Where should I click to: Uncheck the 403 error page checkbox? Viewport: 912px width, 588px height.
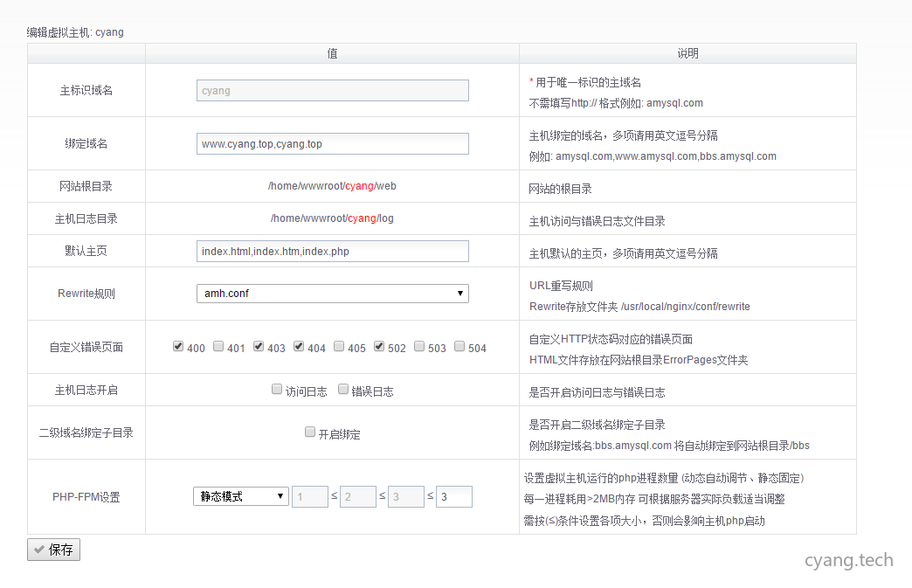[x=259, y=346]
